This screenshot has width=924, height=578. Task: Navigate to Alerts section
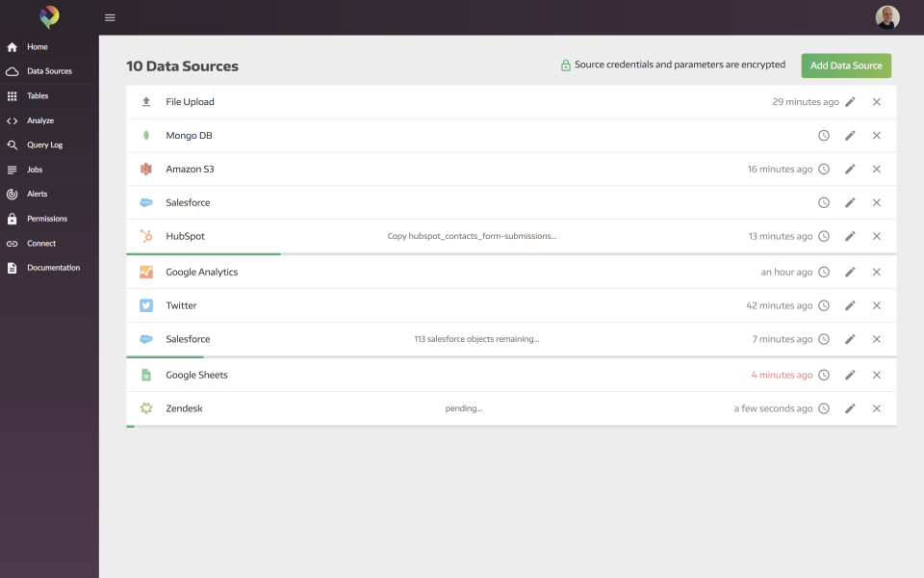coord(37,195)
